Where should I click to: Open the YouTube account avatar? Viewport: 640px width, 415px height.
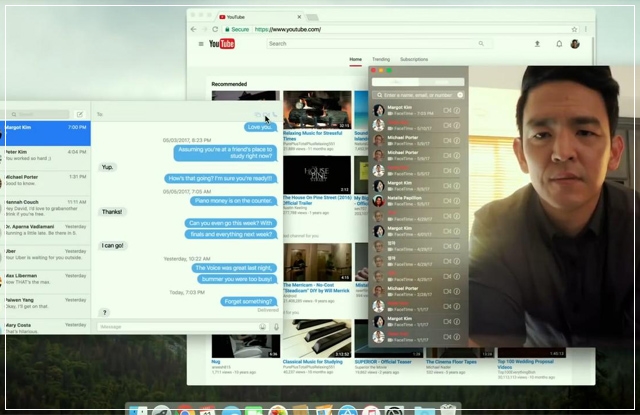(x=575, y=44)
